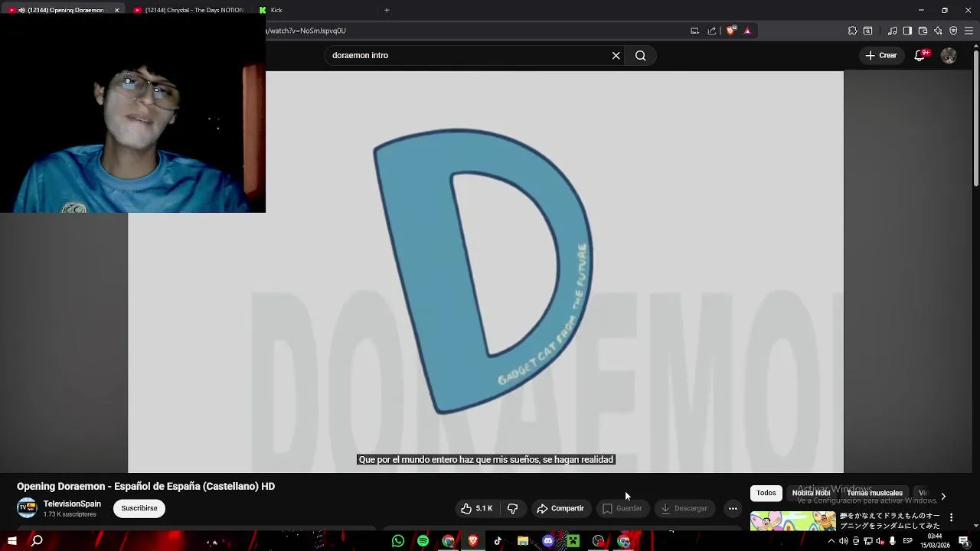Viewport: 980px width, 551px height.
Task: Switch to the Kick browser tab
Action: click(314, 10)
